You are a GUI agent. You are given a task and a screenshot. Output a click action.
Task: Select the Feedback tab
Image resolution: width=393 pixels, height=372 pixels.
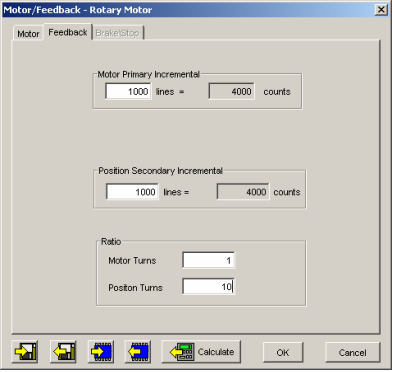point(68,32)
